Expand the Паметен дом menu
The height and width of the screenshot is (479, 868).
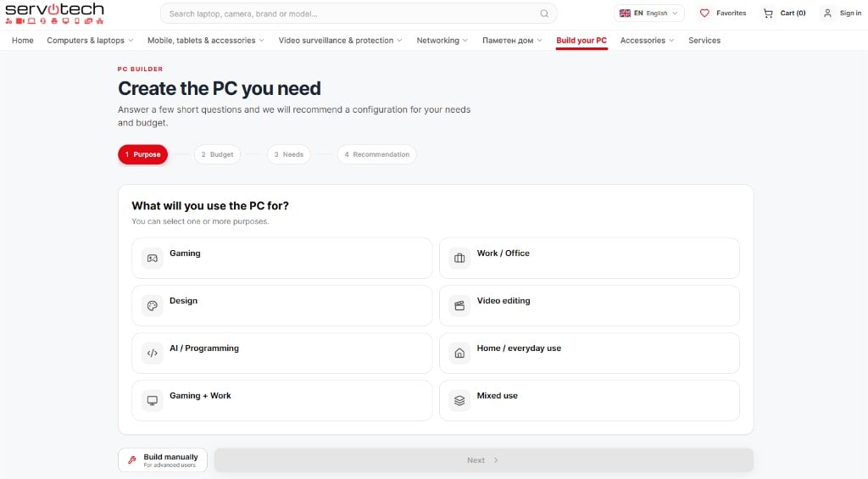click(x=512, y=41)
